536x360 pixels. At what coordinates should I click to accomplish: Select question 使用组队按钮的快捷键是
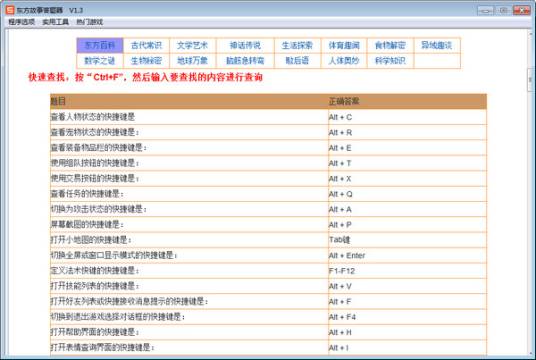click(x=189, y=163)
